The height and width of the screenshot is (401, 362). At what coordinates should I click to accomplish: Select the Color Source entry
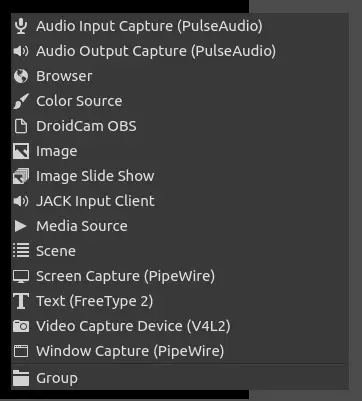(180, 101)
